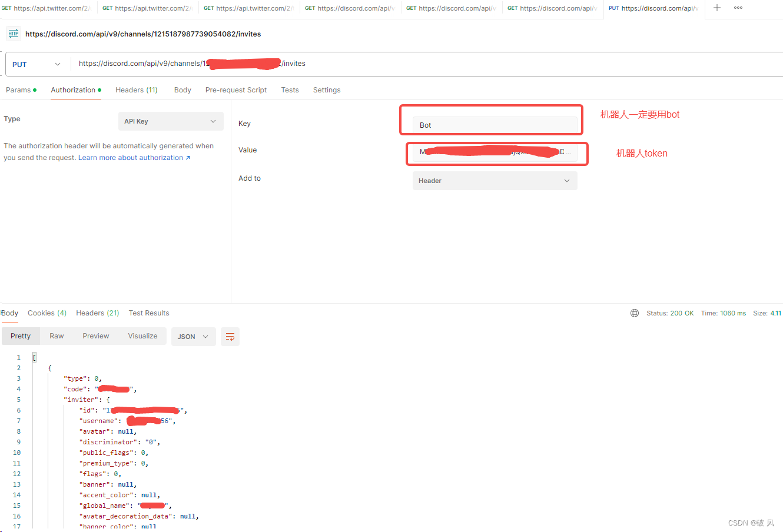Viewport: 783px width, 532px height.
Task: Click the response Size value
Action: point(768,313)
